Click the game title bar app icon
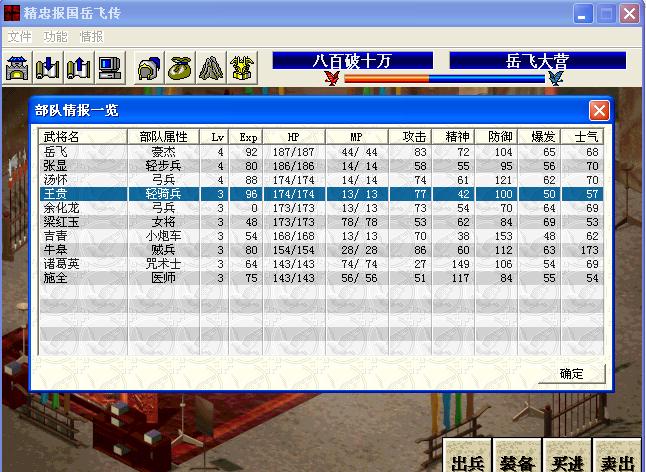 pyautogui.click(x=12, y=13)
